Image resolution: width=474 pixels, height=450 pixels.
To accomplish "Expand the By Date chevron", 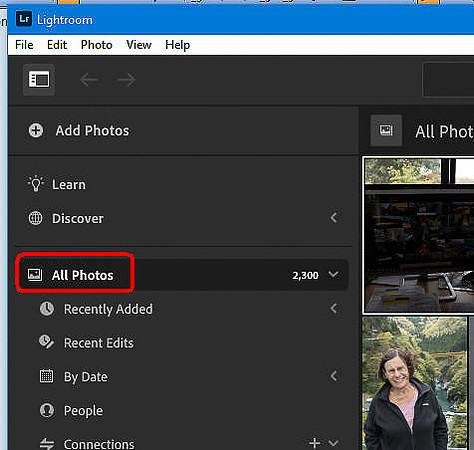I will pyautogui.click(x=334, y=376).
